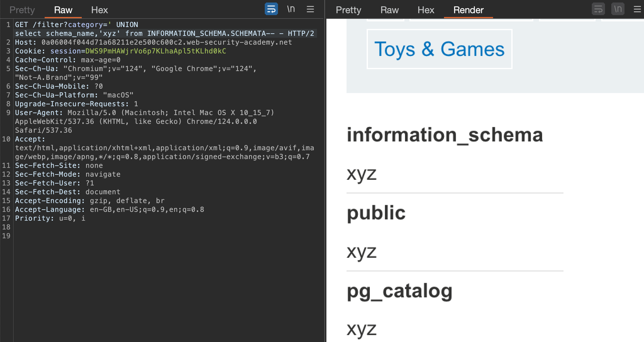Switch request view to Pretty tab
644x342 pixels.
(22, 10)
